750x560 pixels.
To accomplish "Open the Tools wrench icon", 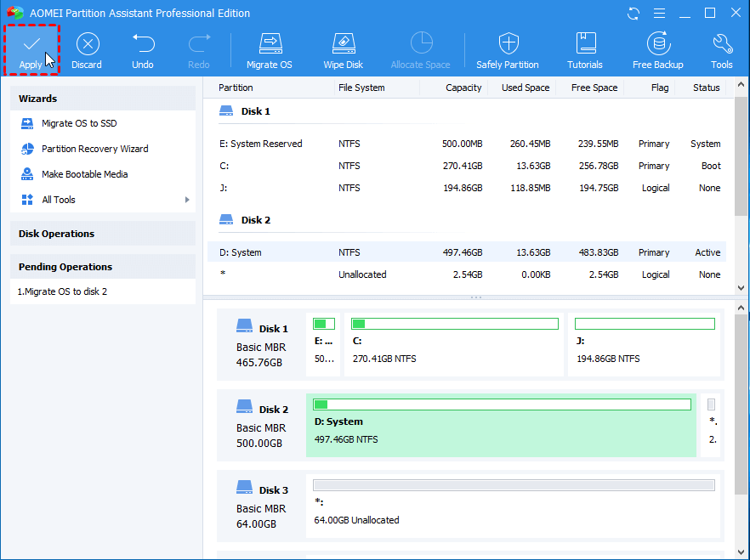I will (x=722, y=44).
